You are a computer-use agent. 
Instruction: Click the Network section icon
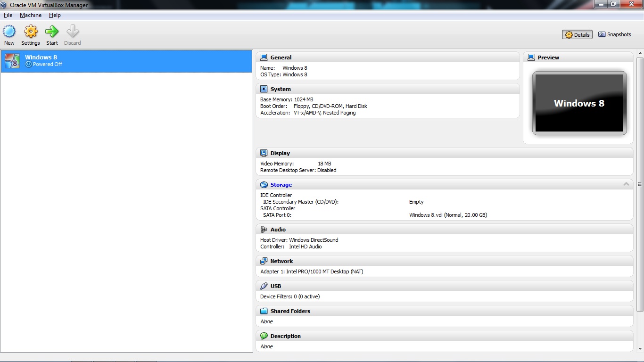[264, 261]
